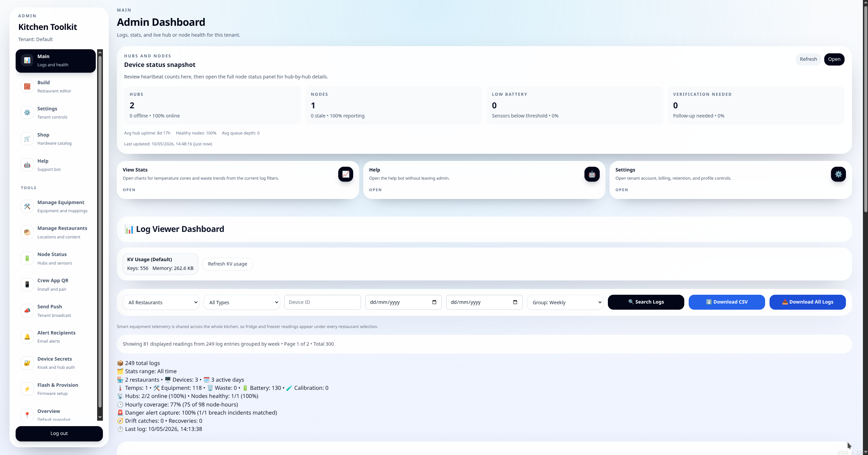Image resolution: width=868 pixels, height=455 pixels.
Task: Open Manage Restaurants locations and content
Action: tap(56, 233)
